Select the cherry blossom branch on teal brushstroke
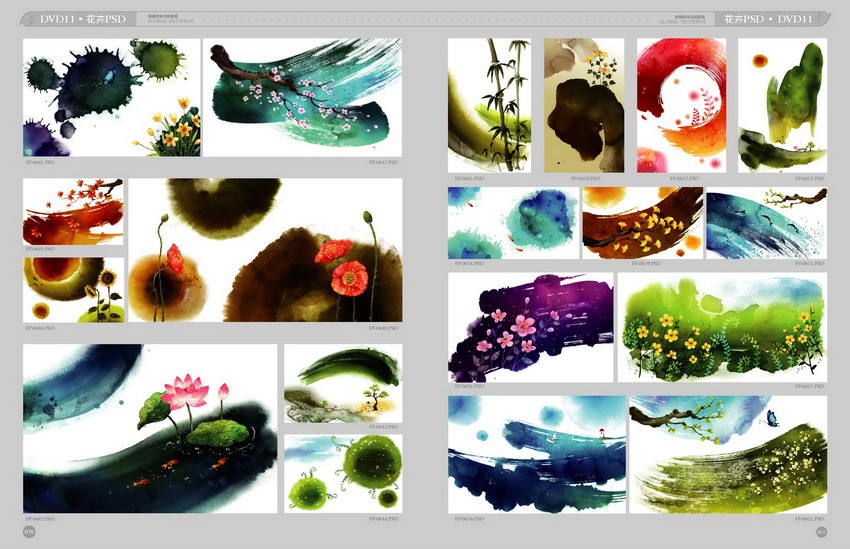This screenshot has width=850, height=549. [x=302, y=98]
